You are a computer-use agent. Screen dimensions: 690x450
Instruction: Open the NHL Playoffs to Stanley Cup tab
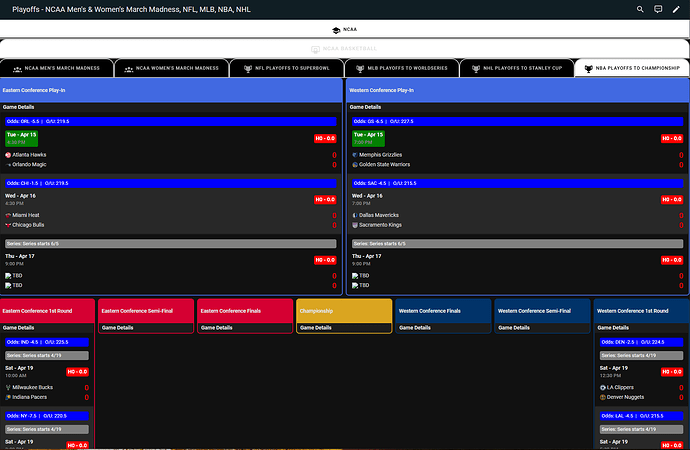click(x=516, y=68)
